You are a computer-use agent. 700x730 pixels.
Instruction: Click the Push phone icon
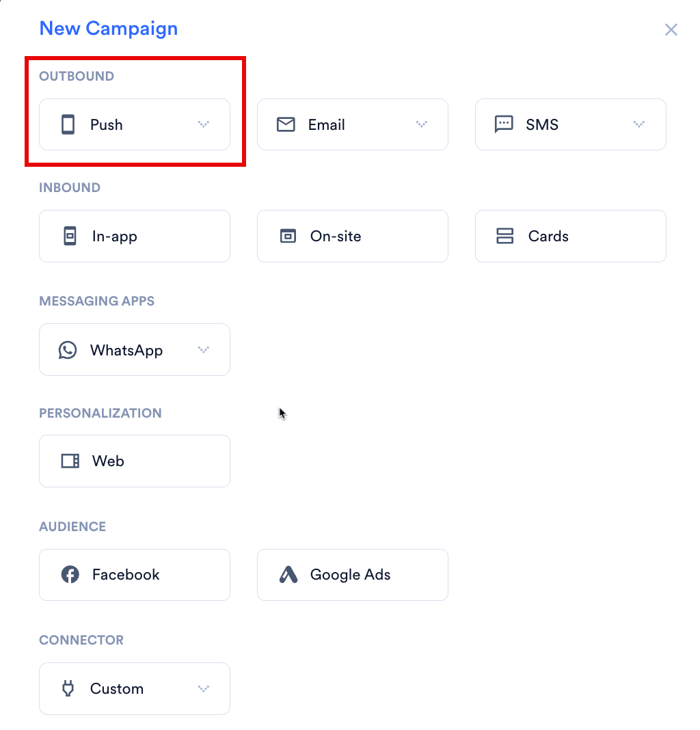(x=68, y=124)
